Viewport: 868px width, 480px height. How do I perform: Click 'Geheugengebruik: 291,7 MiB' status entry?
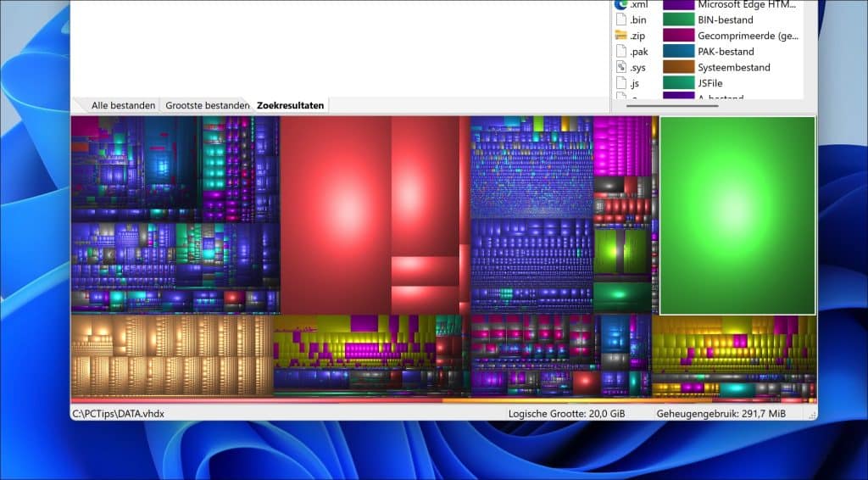click(721, 414)
